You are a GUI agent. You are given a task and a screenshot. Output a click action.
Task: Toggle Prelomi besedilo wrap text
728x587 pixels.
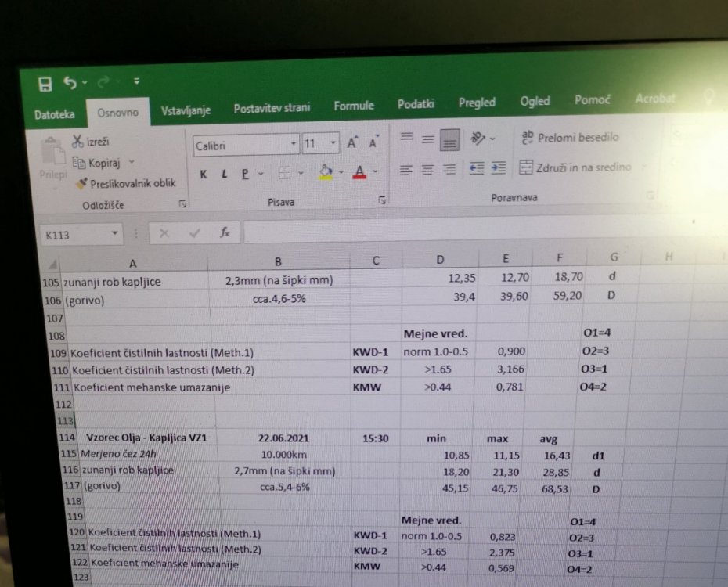coord(570,138)
